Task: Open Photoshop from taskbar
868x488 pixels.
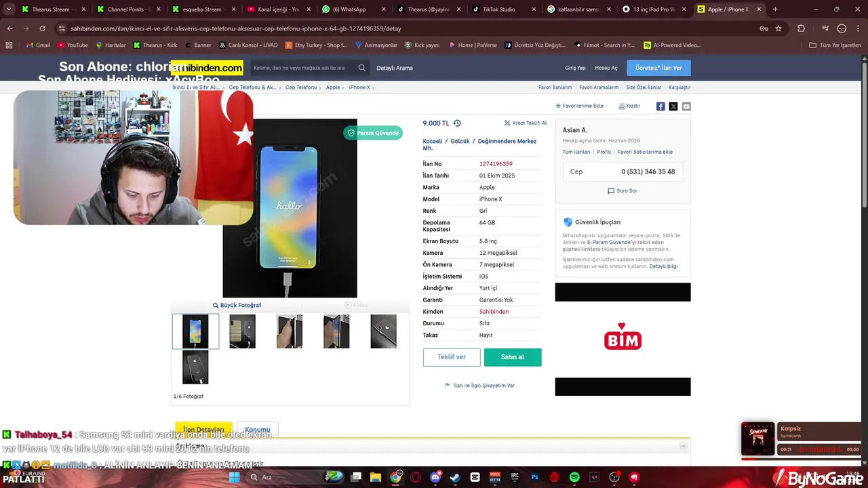Action: (534, 477)
